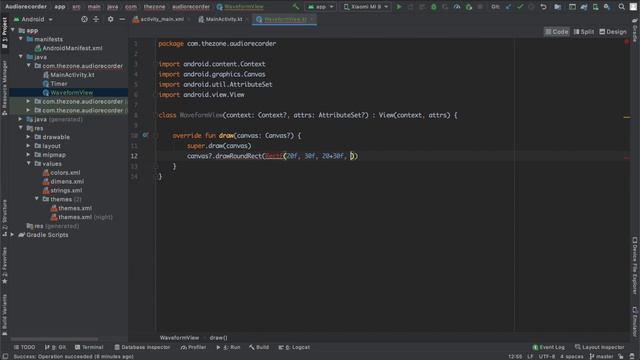
Task: Collapse the app module tree node
Action: pyautogui.click(x=13, y=30)
